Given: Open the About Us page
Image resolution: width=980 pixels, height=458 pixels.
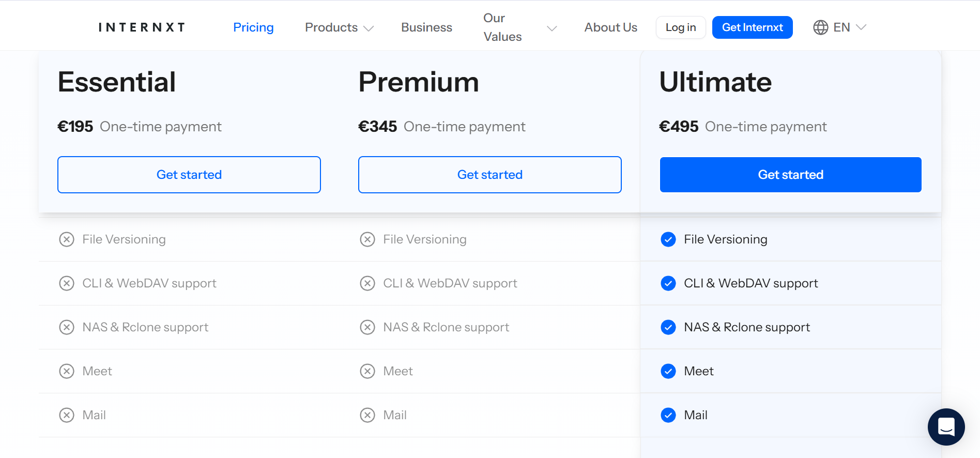Looking at the screenshot, I should click(x=610, y=27).
